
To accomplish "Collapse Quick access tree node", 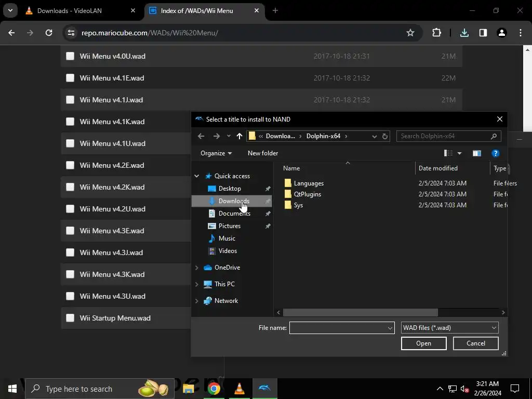I will [196, 176].
